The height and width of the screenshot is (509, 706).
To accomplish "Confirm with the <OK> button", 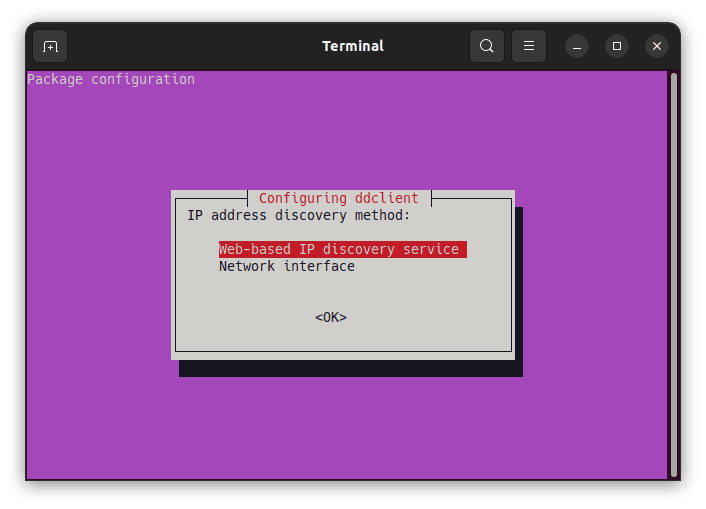I will [331, 318].
